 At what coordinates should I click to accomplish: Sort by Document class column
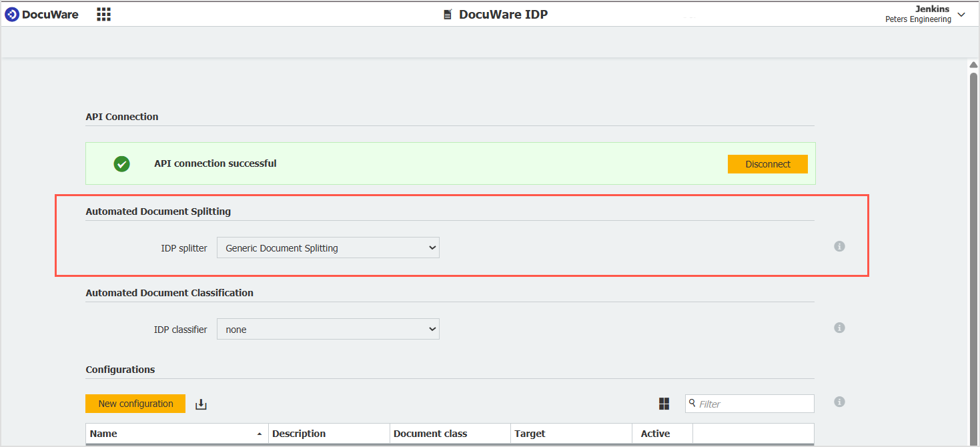(x=449, y=434)
